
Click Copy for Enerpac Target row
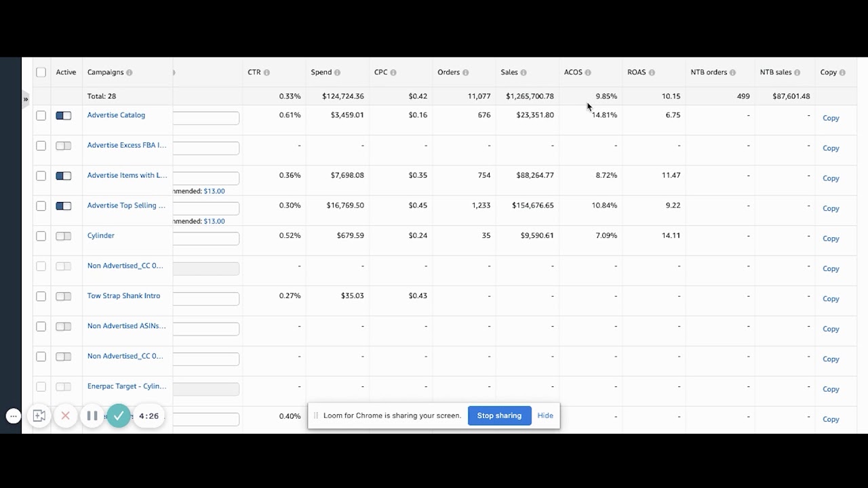(x=831, y=389)
